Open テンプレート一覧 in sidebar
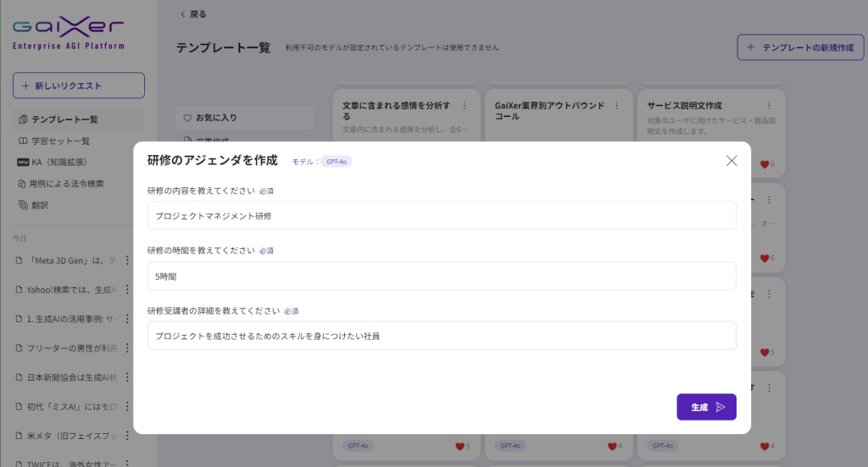The width and height of the screenshot is (868, 467). click(x=64, y=120)
